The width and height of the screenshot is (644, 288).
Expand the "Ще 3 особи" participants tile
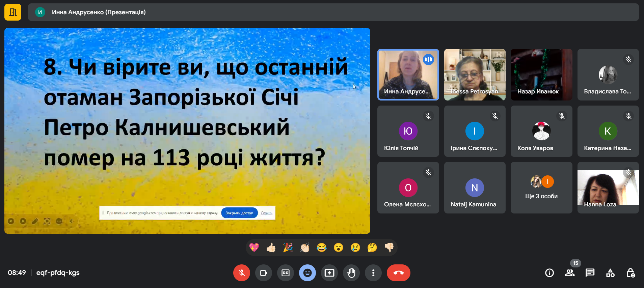541,188
